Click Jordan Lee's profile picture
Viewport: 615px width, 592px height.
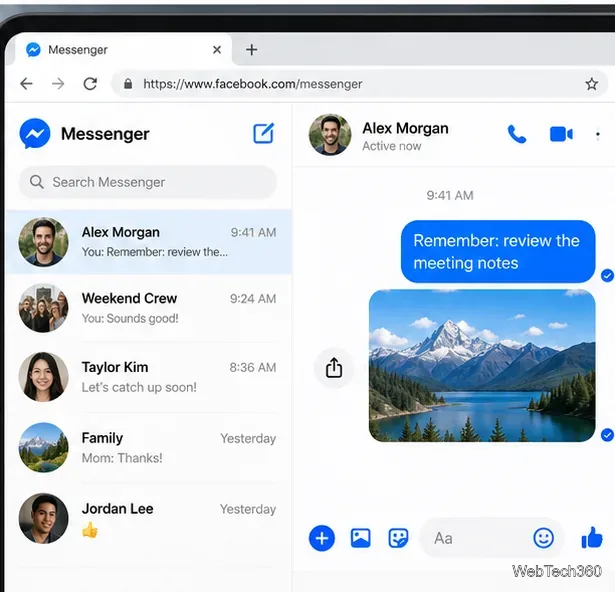pyautogui.click(x=44, y=518)
